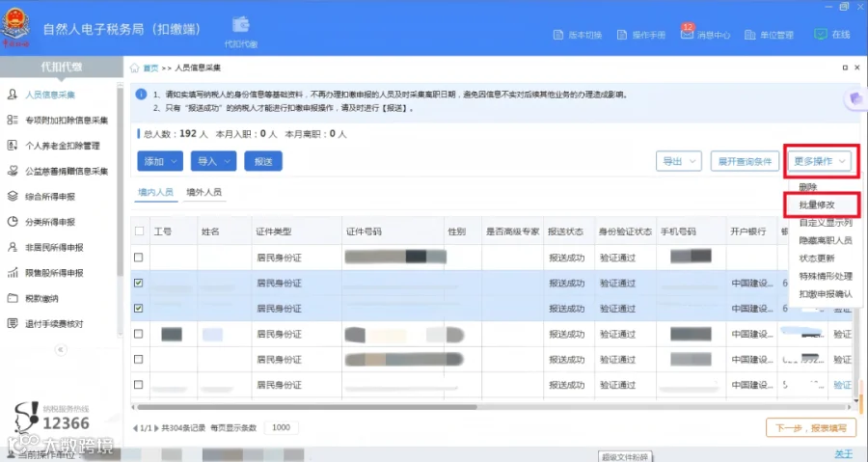The width and height of the screenshot is (868, 462).
Task: Collapse sidebar with double-chevron icon
Action: (x=61, y=350)
